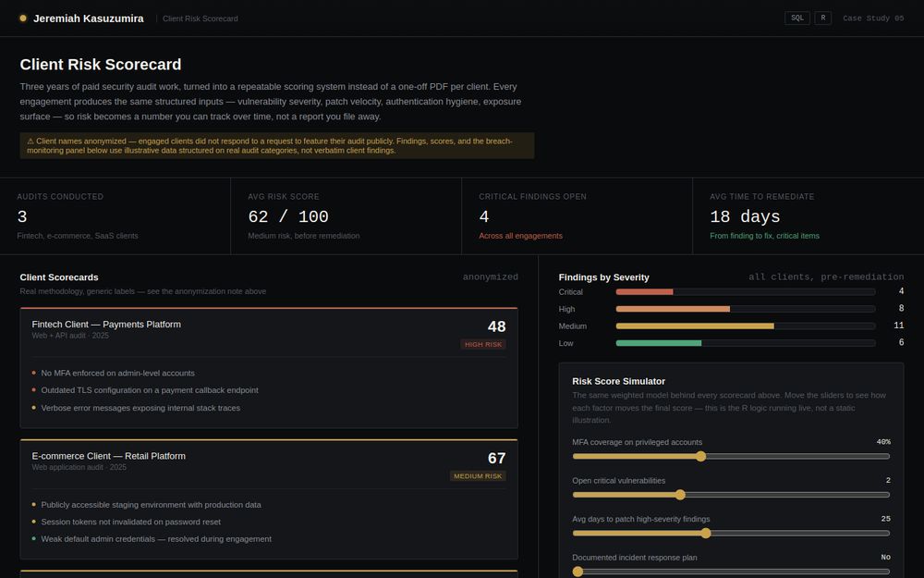Click the Client Risk Scorecard breadcrumb text

tap(201, 18)
